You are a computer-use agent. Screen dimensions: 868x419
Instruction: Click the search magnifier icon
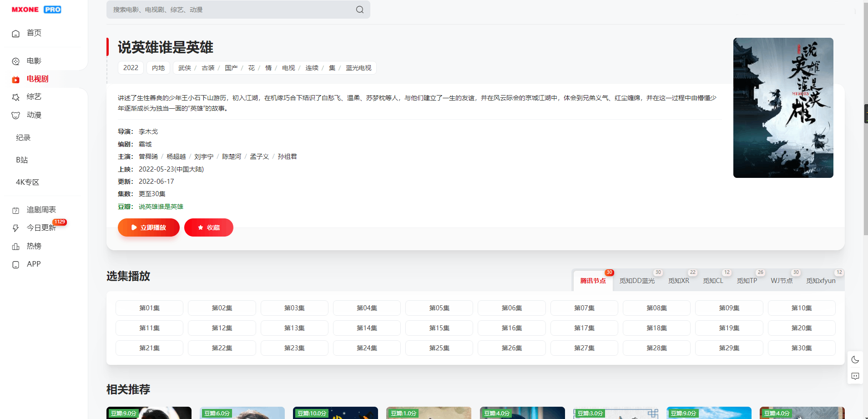coord(359,10)
